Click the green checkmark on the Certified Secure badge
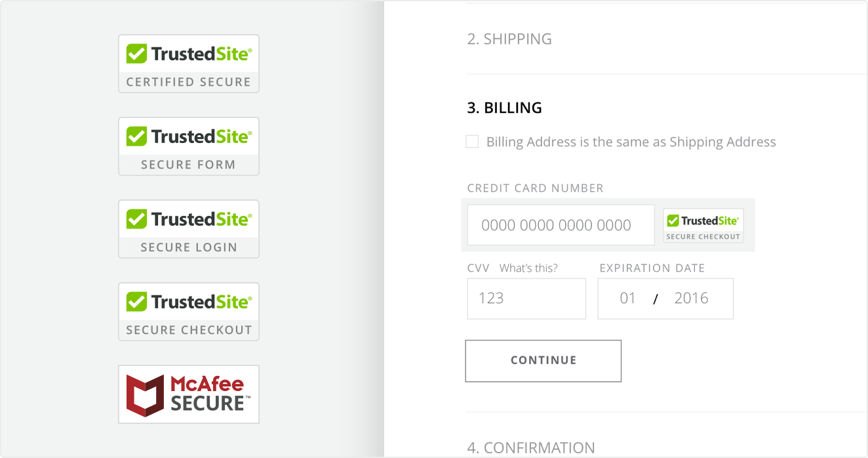Screen dimensions: 868x458 pyautogui.click(x=136, y=54)
